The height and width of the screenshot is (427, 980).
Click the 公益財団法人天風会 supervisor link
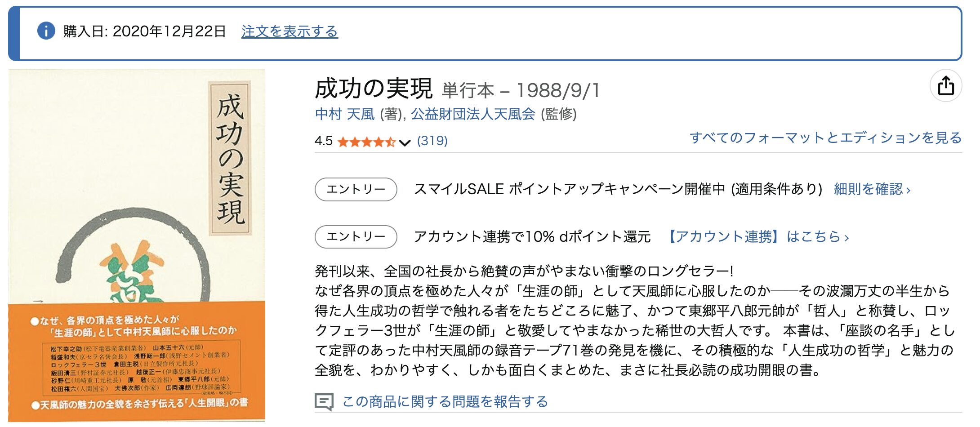473,114
